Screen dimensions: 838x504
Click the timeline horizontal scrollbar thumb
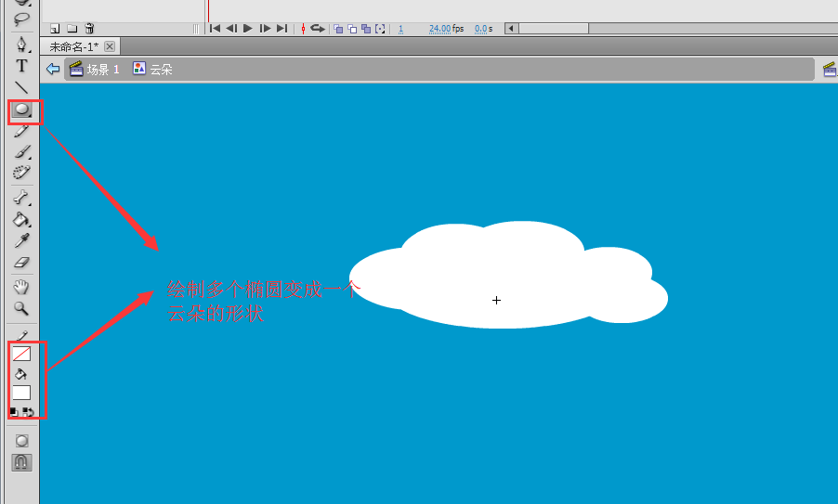pyautogui.click(x=554, y=28)
